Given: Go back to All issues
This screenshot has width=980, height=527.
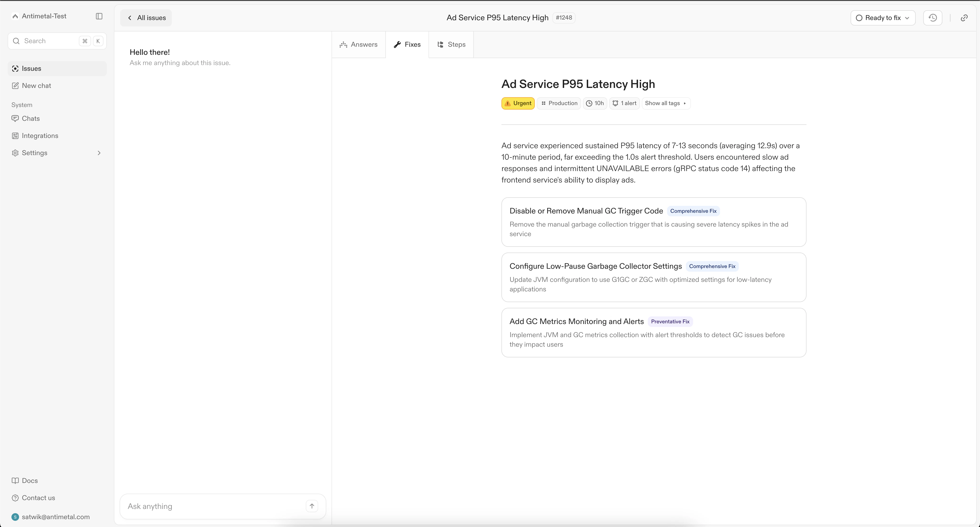Looking at the screenshot, I should tap(146, 18).
